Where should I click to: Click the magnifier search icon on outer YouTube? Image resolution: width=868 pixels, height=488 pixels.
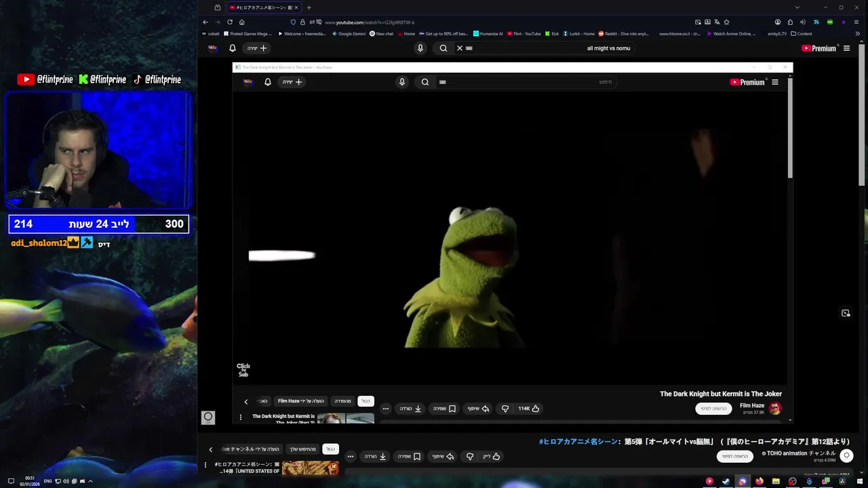[443, 48]
